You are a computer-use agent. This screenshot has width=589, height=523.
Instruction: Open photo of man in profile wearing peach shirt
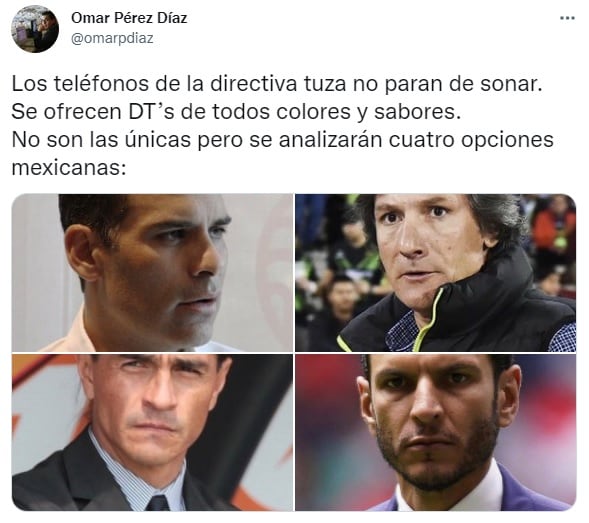(152, 273)
